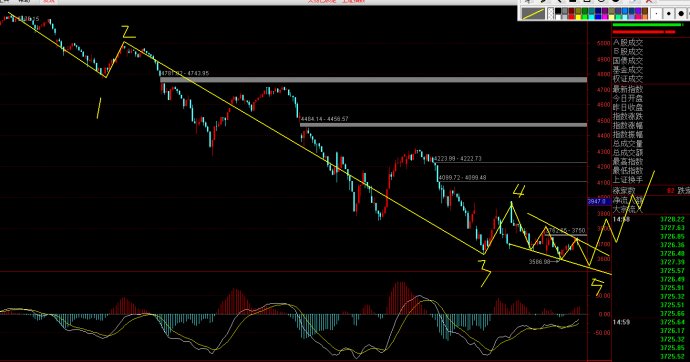Click the 5000 price axis label
The width and height of the screenshot is (690, 362).
[x=603, y=43]
